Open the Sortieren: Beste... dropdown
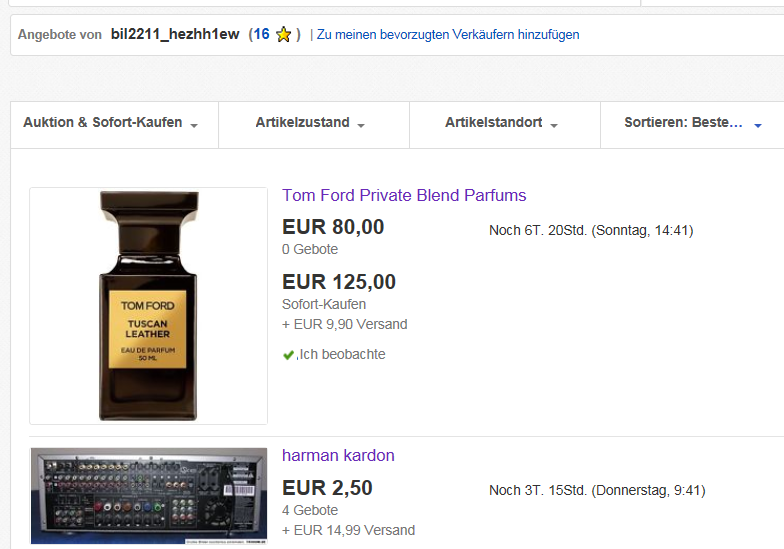784x549 pixels. tap(692, 123)
